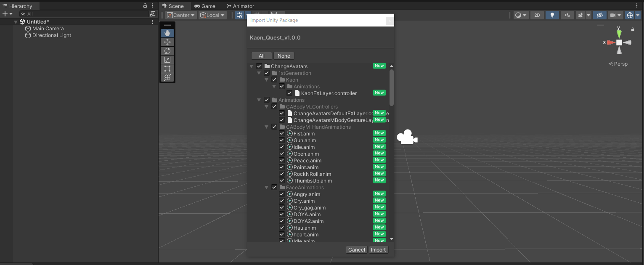Viewport: 644px width, 265px height.
Task: Switch to the Scene tab
Action: point(175,6)
